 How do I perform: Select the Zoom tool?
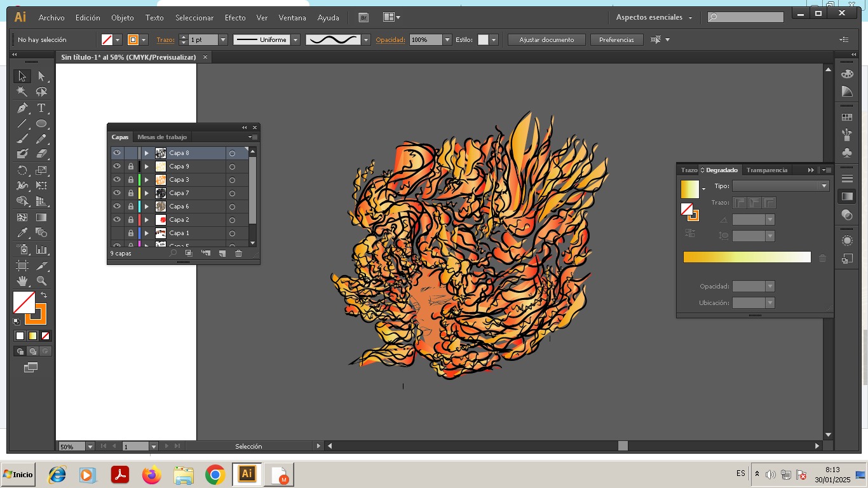coord(41,280)
